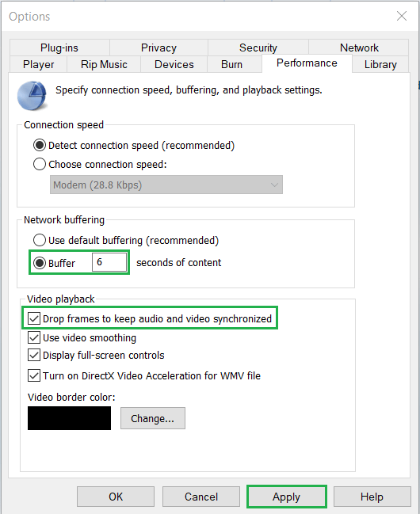Image resolution: width=420 pixels, height=514 pixels.
Task: Select the Buffer seconds radio button
Action: click(40, 263)
